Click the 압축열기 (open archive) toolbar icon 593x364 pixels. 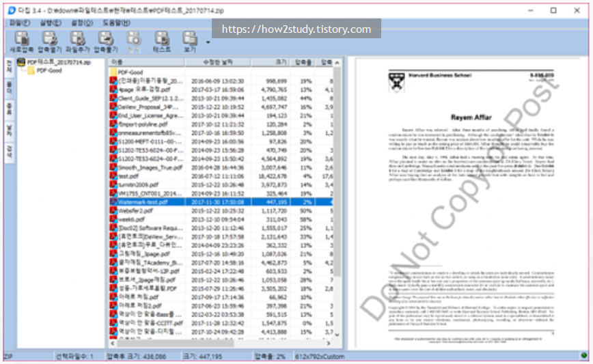[x=50, y=42]
